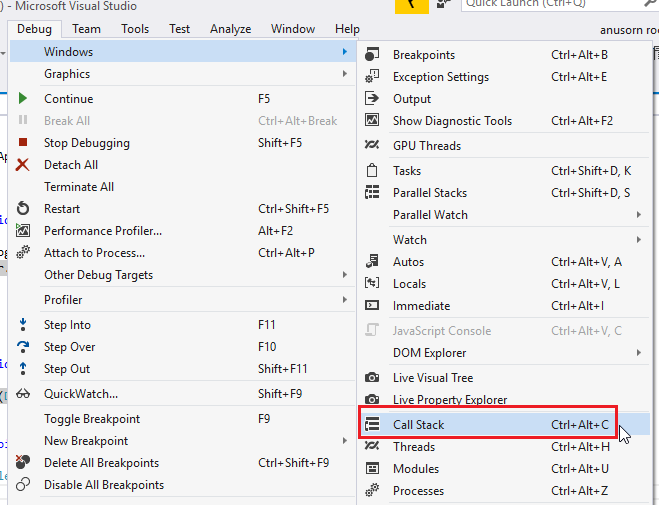The width and height of the screenshot is (659, 505).
Task: Click the Breakpoints window icon
Action: click(x=372, y=55)
